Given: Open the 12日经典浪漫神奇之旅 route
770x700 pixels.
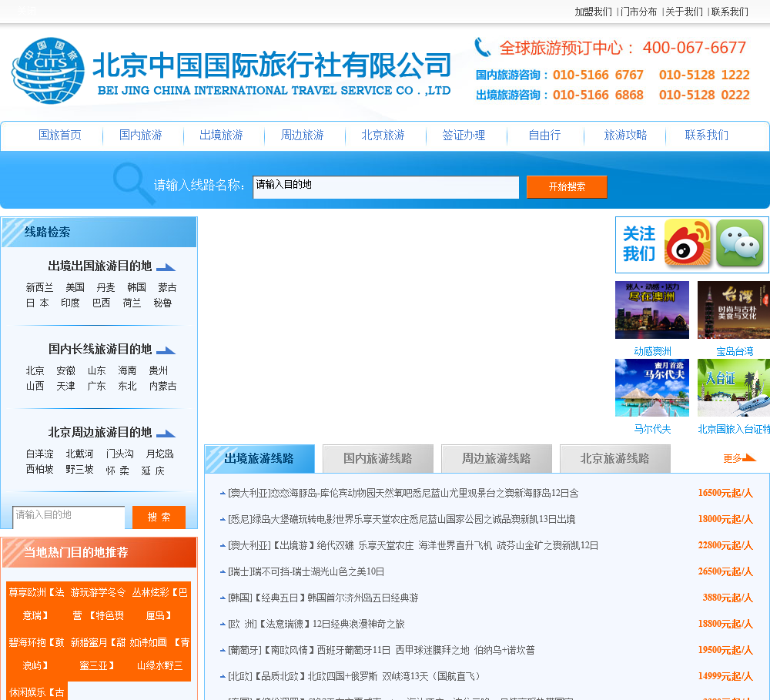Looking at the screenshot, I should pyautogui.click(x=316, y=624).
